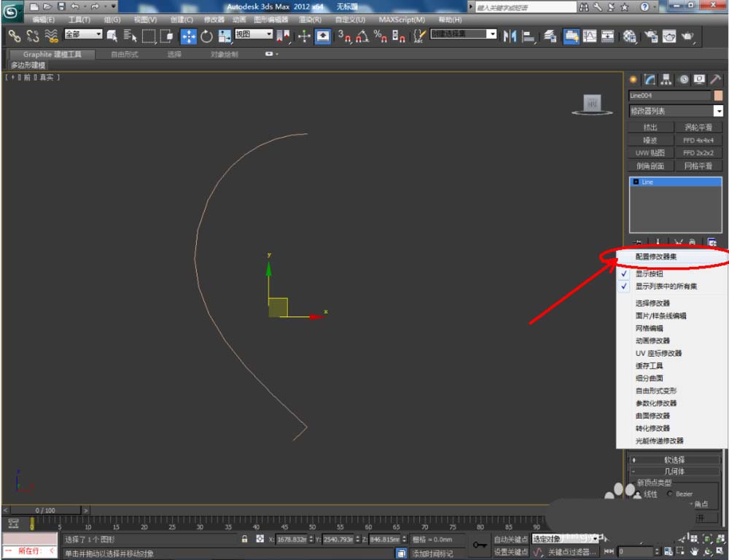Open the Modify panel tab icon

649,79
